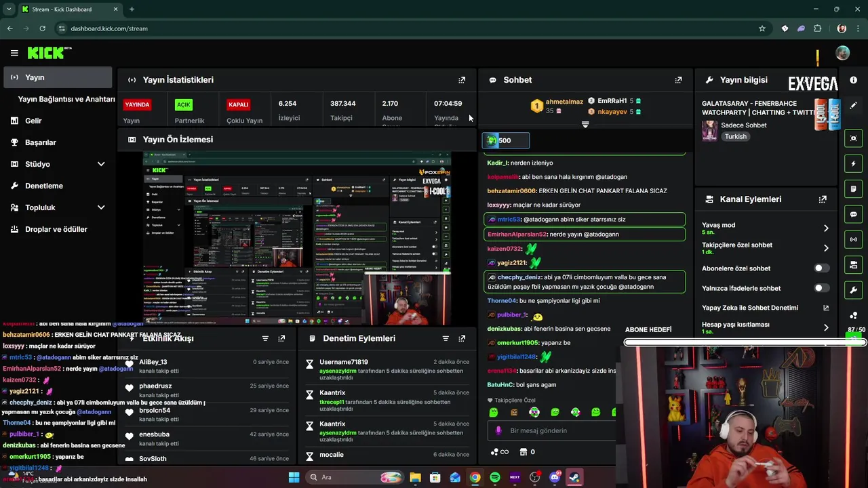Viewport: 868px width, 488px height.
Task: Click the Abone Hedefi progress bar
Action: (x=745, y=342)
